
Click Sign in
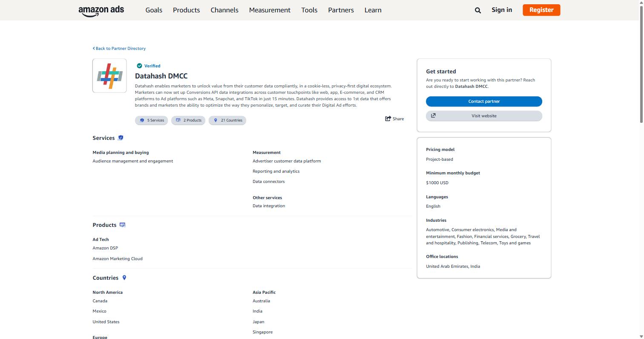pos(502,10)
